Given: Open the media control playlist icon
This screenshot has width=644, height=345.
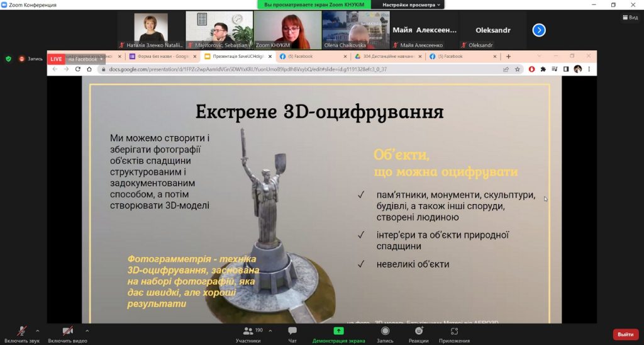Looking at the screenshot, I should pos(555,69).
